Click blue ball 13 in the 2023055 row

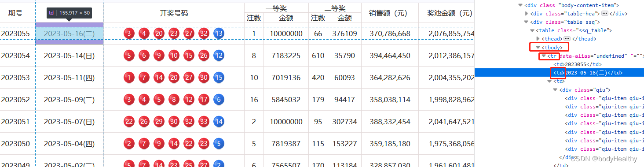[x=219, y=33]
